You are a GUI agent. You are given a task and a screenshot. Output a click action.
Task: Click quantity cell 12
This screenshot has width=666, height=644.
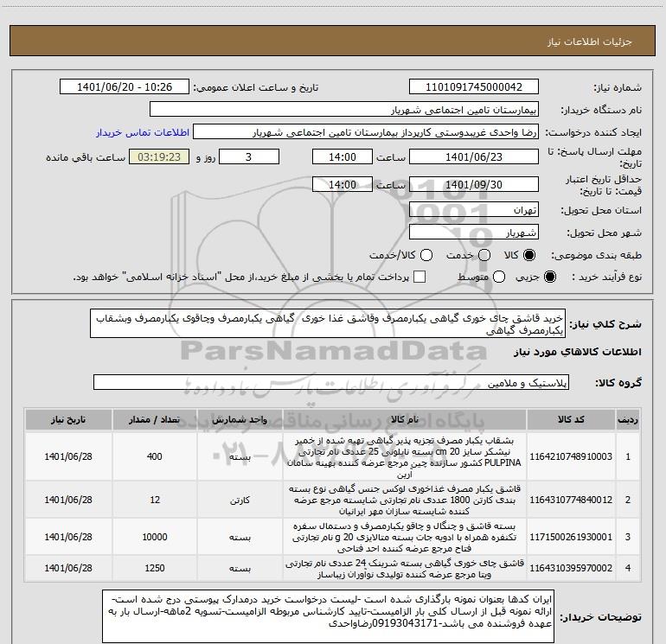click(155, 500)
